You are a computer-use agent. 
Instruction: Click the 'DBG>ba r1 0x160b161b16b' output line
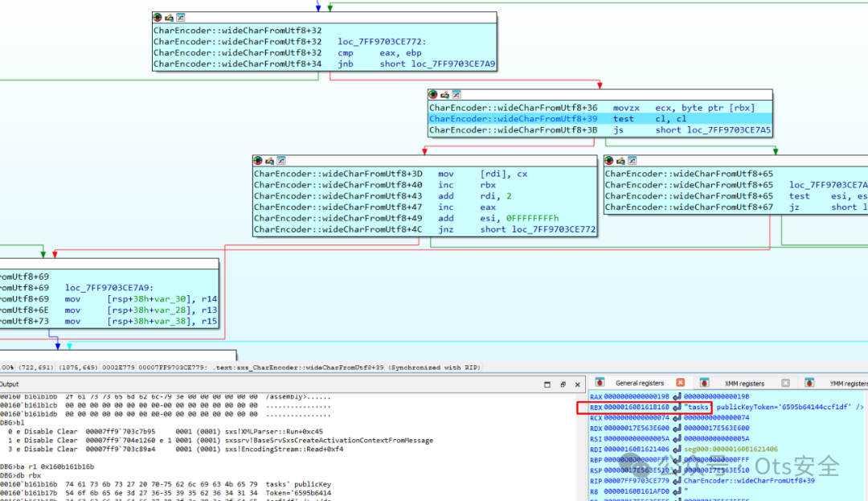[x=47, y=466]
